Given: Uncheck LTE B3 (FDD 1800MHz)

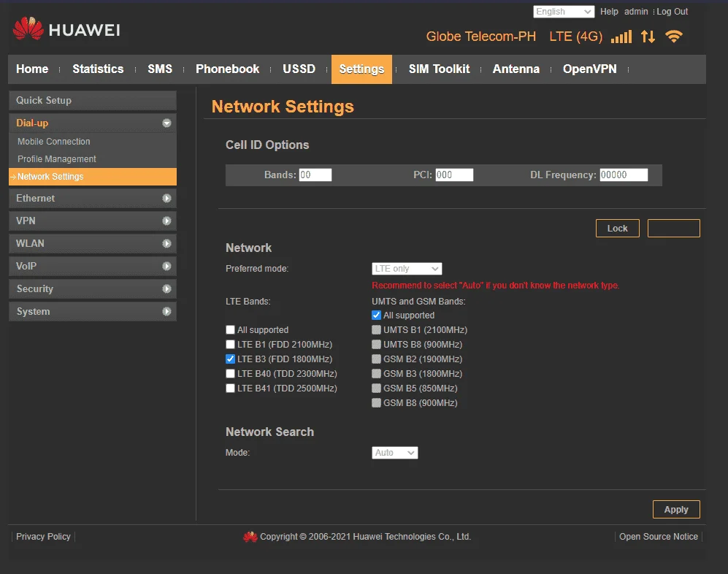Looking at the screenshot, I should click(x=230, y=359).
